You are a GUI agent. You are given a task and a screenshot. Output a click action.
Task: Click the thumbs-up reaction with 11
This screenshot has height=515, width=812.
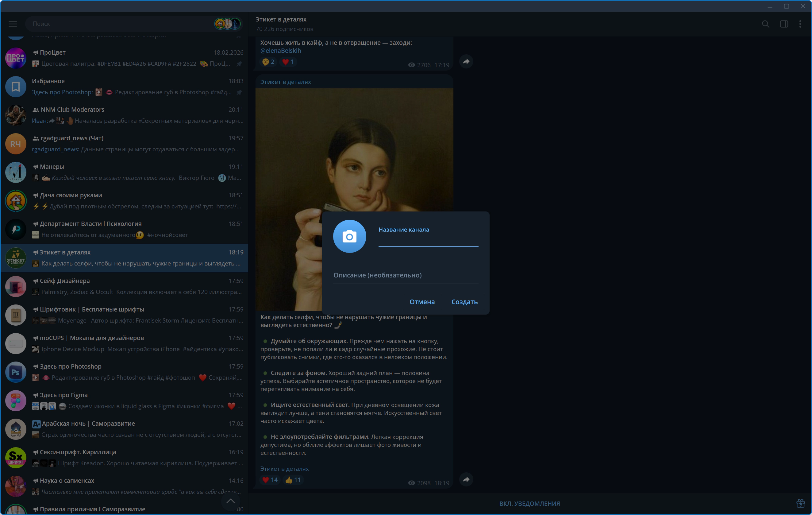[293, 480]
